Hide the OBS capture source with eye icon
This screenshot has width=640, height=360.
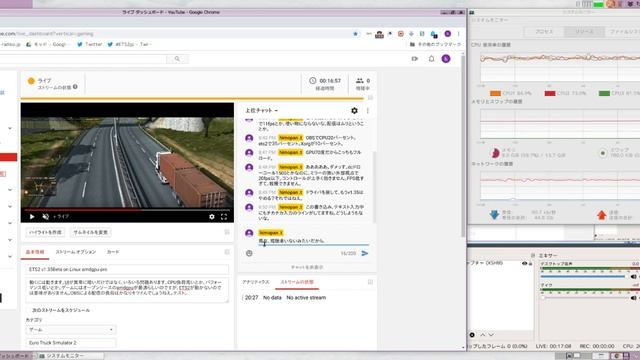[x=524, y=263]
